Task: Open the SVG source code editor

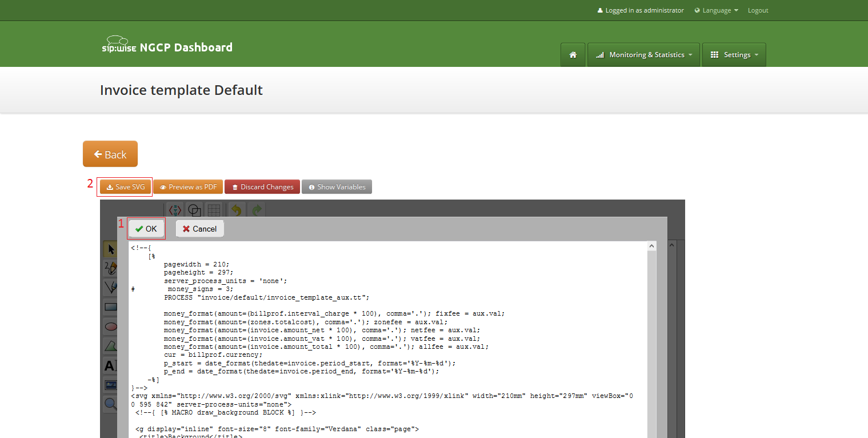Action: 175,210
